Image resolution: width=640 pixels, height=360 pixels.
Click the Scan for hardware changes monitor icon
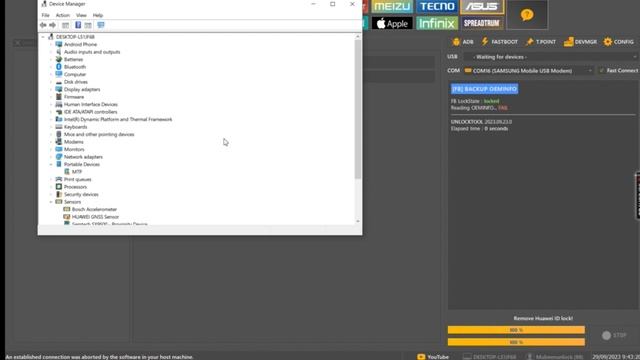(101, 25)
